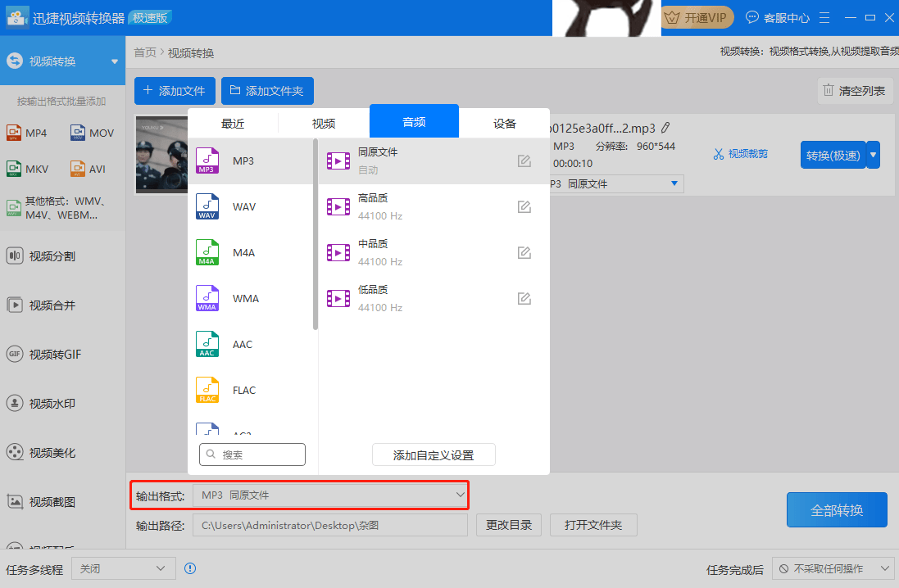The width and height of the screenshot is (899, 588).
Task: Edit the 低品质 preset with pencil icon
Action: (524, 299)
